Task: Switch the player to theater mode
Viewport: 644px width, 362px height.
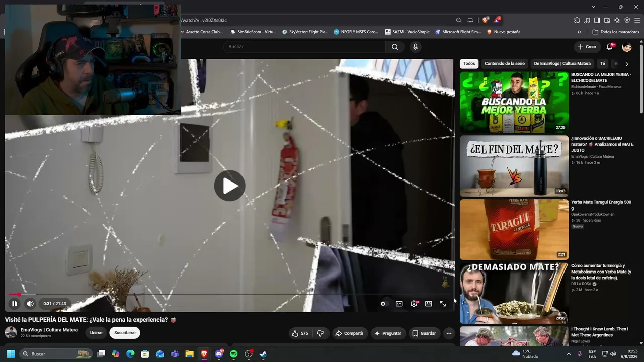Action: tap(429, 304)
